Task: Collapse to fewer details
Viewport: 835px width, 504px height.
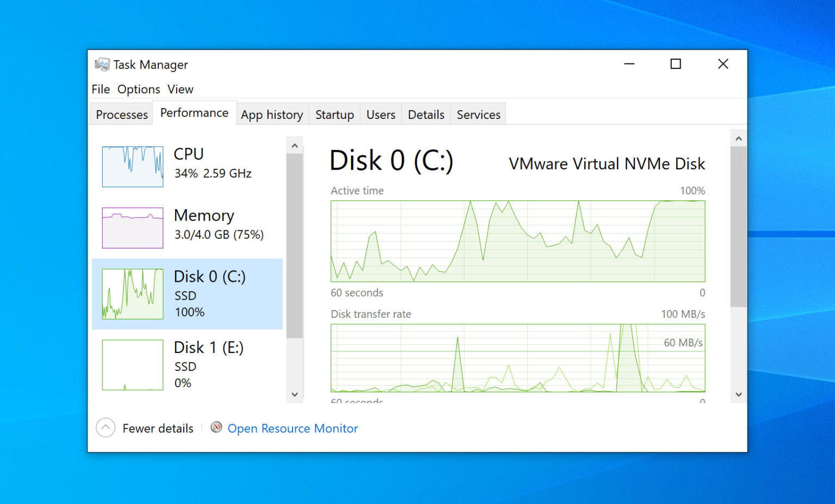Action: point(158,428)
